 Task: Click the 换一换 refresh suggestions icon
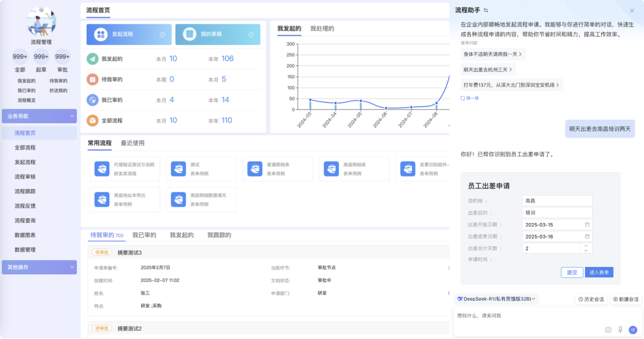[x=464, y=97]
